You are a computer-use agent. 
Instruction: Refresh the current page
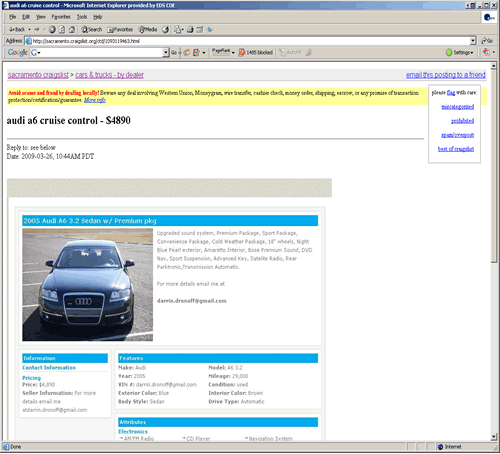(x=62, y=30)
